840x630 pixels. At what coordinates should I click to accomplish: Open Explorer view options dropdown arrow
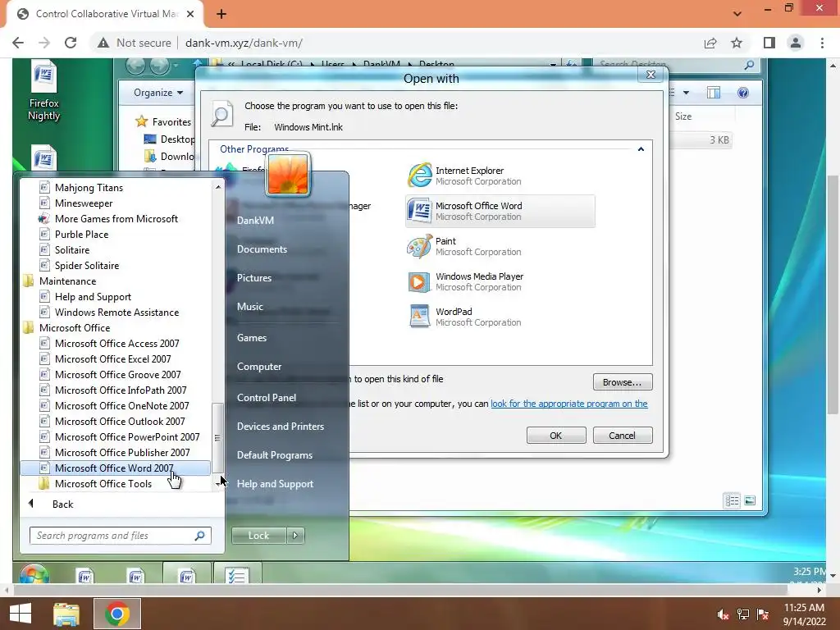tap(687, 93)
